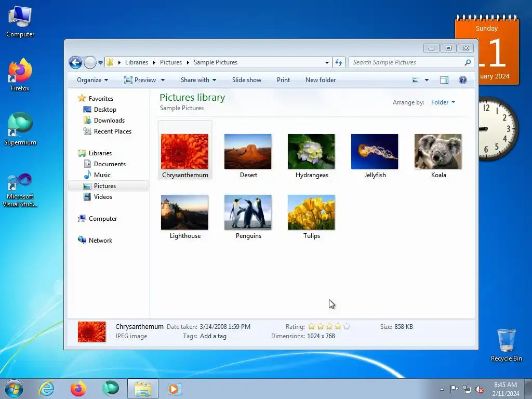Select the Lighthouse picture thumbnail
The width and height of the screenshot is (532, 399).
tap(184, 212)
